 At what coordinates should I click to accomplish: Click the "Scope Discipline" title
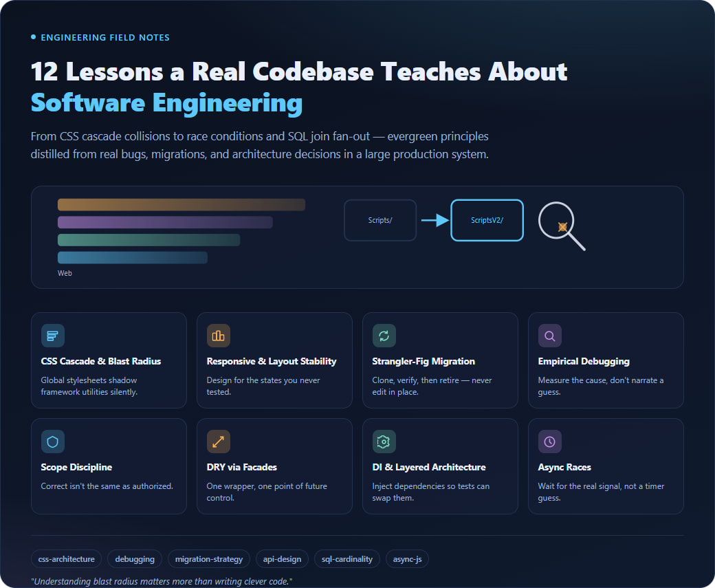click(76, 467)
